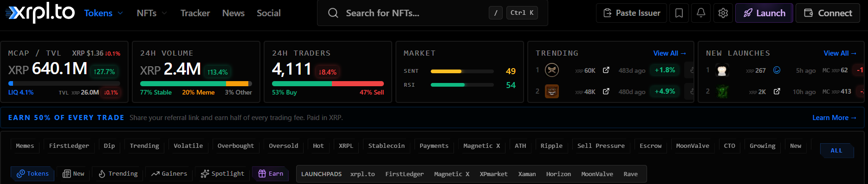The image size is (868, 184).
Task: Switch to the Tokens view tab
Action: point(32,174)
